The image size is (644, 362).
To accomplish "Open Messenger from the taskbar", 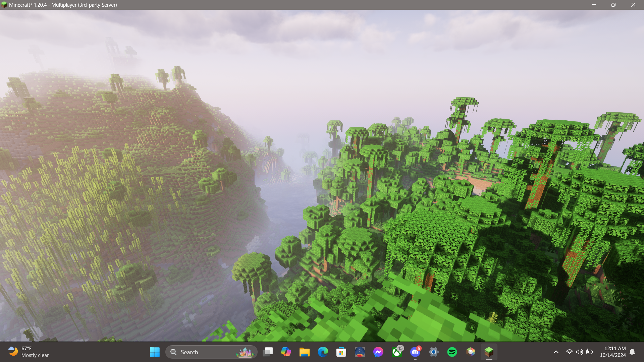I will [x=378, y=352].
